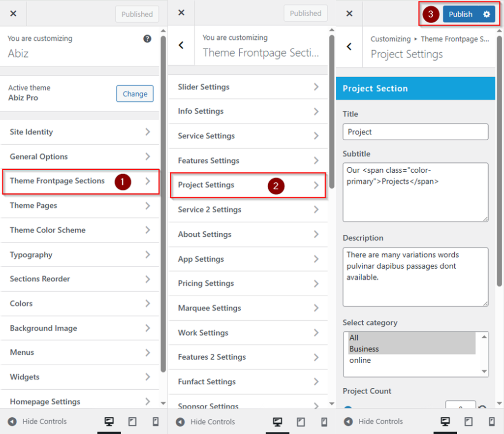Open Project Settings section
Image resolution: width=504 pixels, height=434 pixels.
[249, 185]
